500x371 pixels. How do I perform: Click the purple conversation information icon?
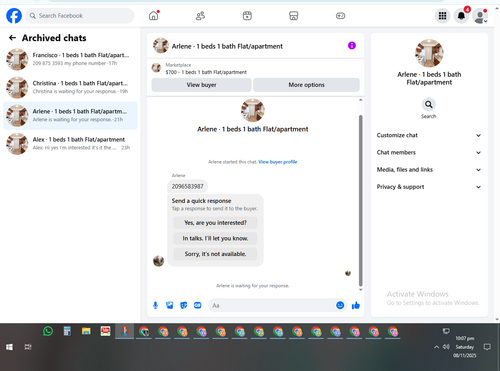pyautogui.click(x=352, y=45)
